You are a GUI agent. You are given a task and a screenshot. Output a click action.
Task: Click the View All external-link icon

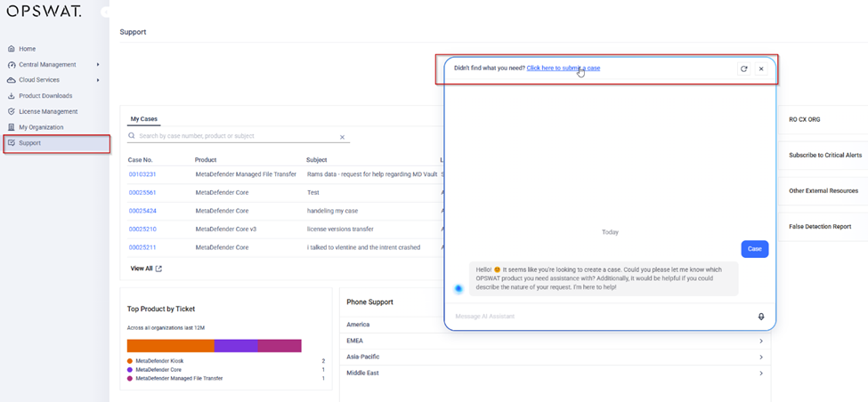158,269
